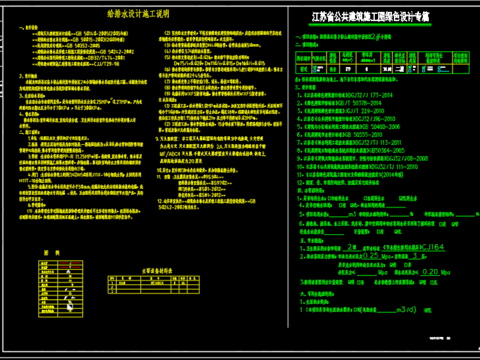Pick the yellow line containing DB32/T474-2001
The image size is (480, 360).
(79, 58)
